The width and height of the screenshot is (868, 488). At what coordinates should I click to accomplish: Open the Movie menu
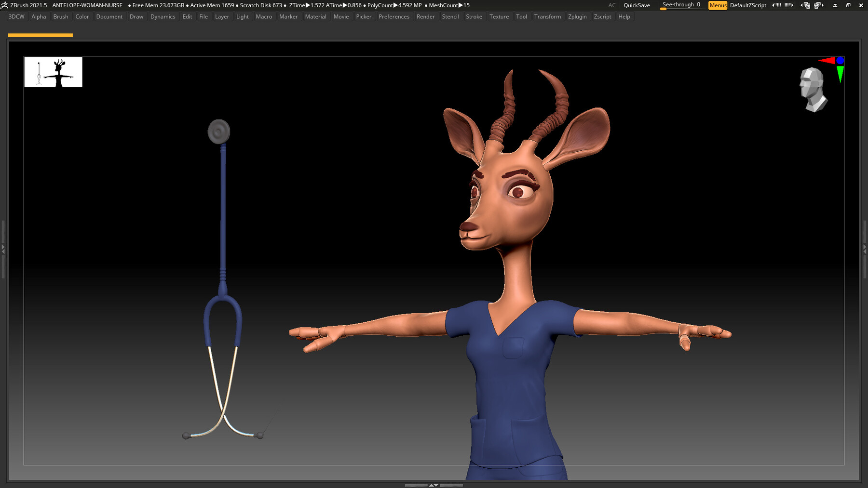(341, 16)
